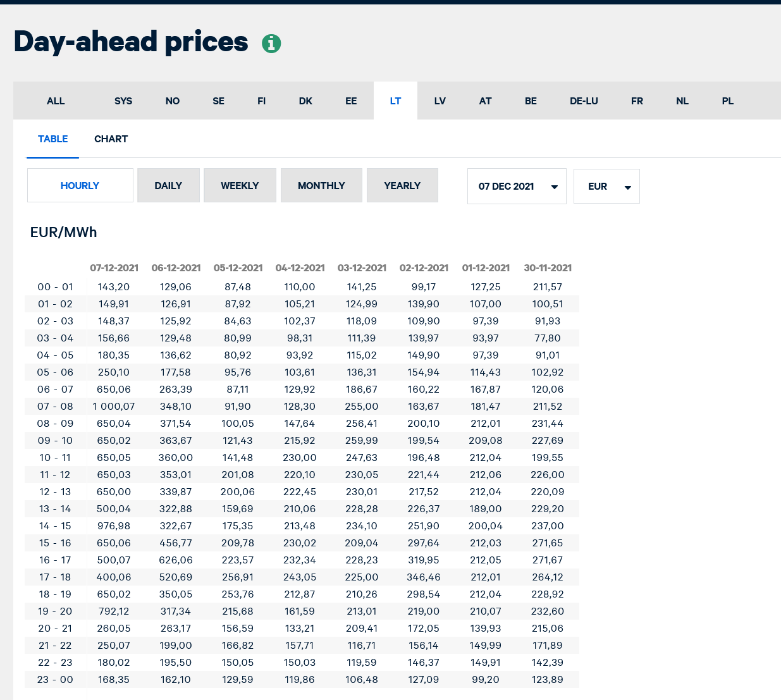Select the NO area tab
Image resolution: width=781 pixels, height=700 pixels.
173,101
